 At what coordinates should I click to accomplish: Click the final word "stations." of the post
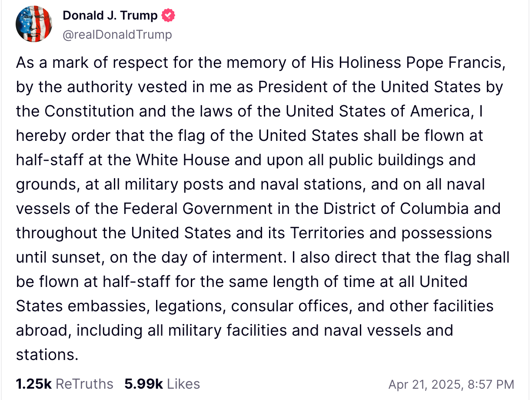click(47, 355)
